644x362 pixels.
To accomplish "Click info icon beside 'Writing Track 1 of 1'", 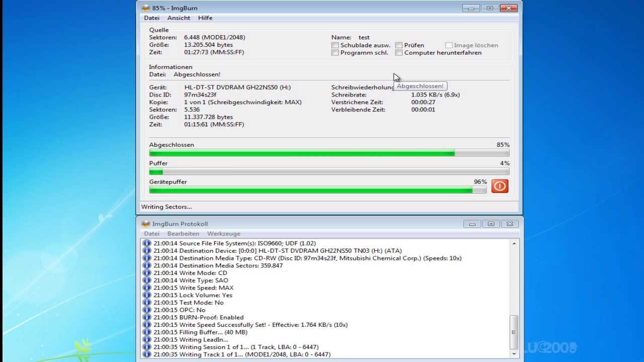I will pos(147,354).
